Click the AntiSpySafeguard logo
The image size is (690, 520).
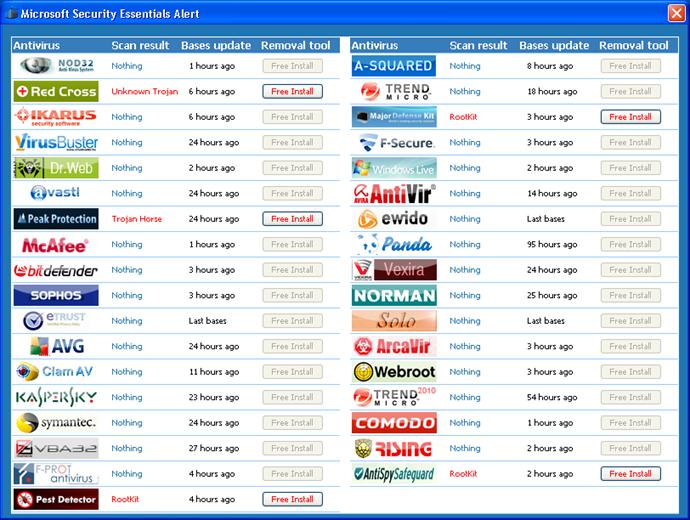point(394,474)
